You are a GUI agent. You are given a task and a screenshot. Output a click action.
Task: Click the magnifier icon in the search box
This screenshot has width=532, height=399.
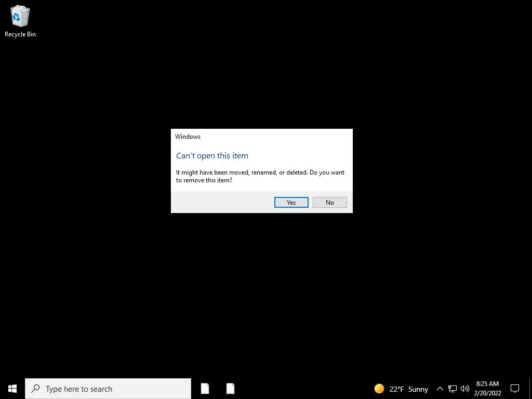(x=36, y=389)
